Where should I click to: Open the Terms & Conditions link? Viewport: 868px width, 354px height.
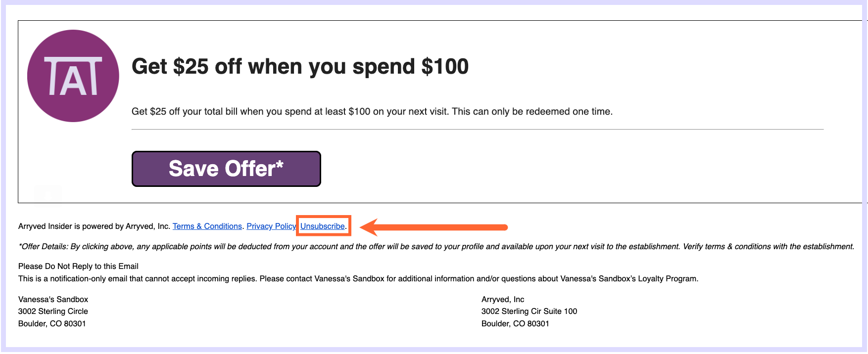click(207, 226)
